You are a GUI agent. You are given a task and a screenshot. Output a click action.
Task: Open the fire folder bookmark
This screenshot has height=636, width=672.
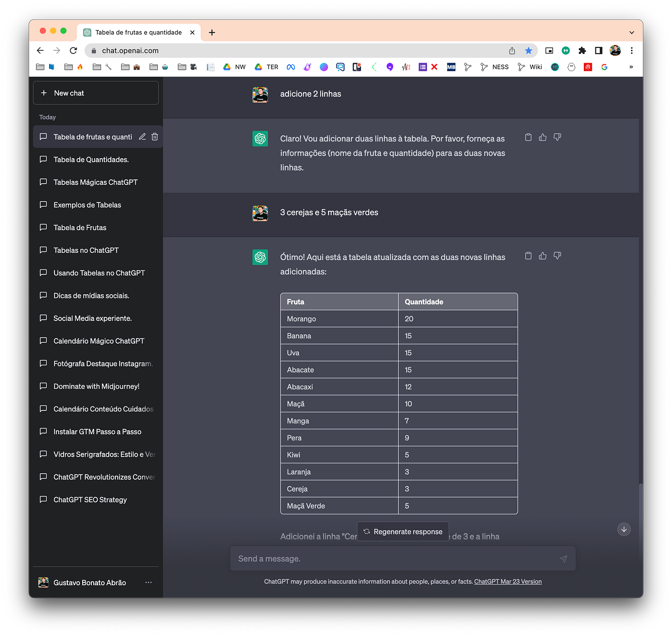click(74, 67)
